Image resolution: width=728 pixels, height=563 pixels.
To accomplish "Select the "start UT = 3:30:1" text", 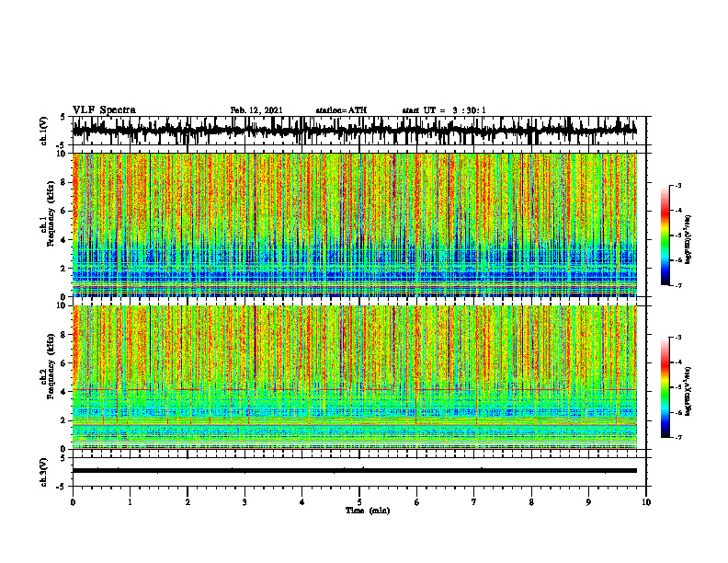I will coord(444,110).
